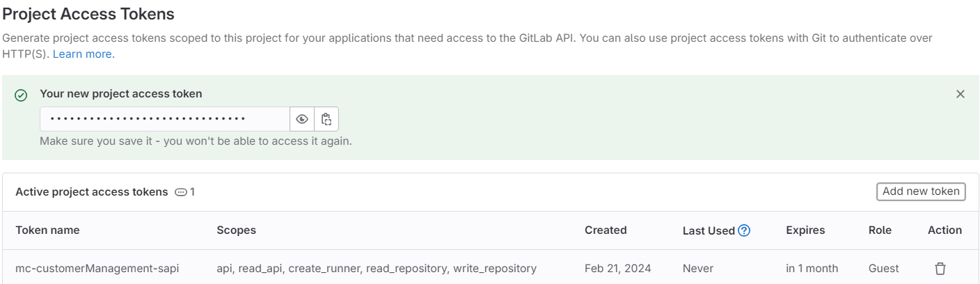Click the token scopes list text
980x284 pixels.
(x=377, y=268)
